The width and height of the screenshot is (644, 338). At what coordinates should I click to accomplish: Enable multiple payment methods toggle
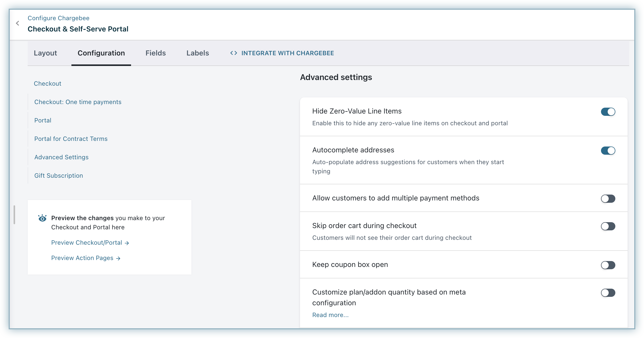coord(608,199)
